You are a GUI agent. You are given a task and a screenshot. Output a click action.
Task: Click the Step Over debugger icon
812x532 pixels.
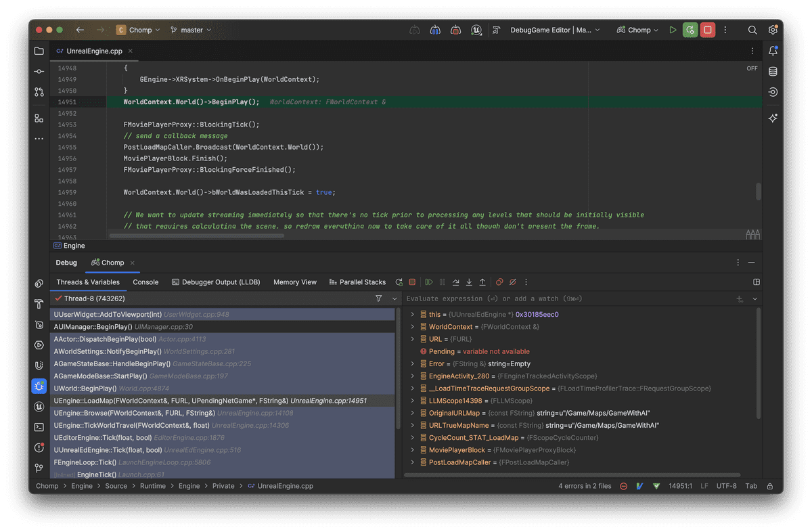pos(455,282)
